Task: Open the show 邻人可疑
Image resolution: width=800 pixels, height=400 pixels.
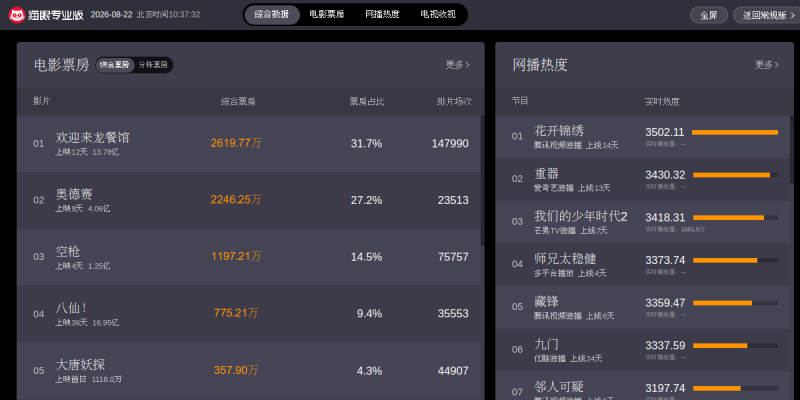Action: pos(559,387)
